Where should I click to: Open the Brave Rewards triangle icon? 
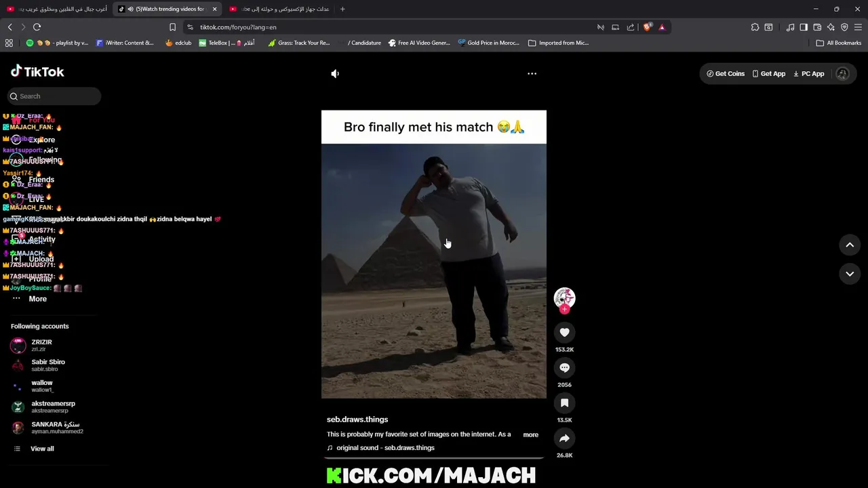(x=662, y=27)
